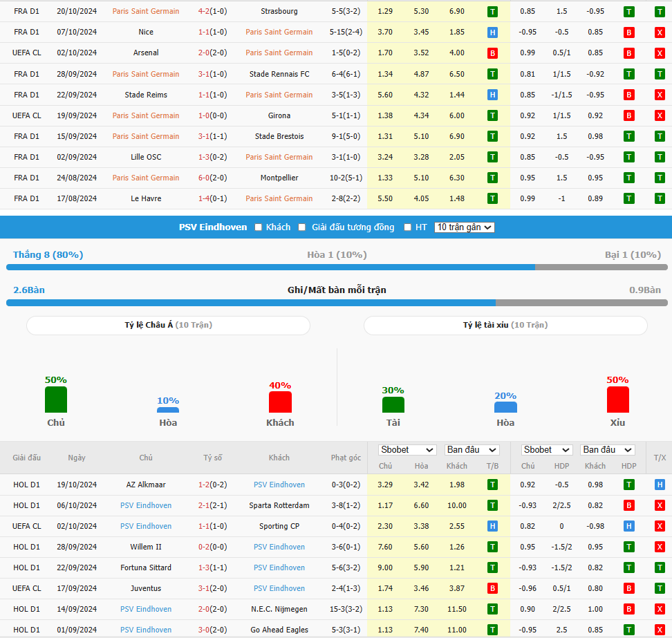Viewport: 672px width, 638px height.
Task: Open the second Sbobet dropdown above Chủ HDP
Action: pyautogui.click(x=547, y=450)
